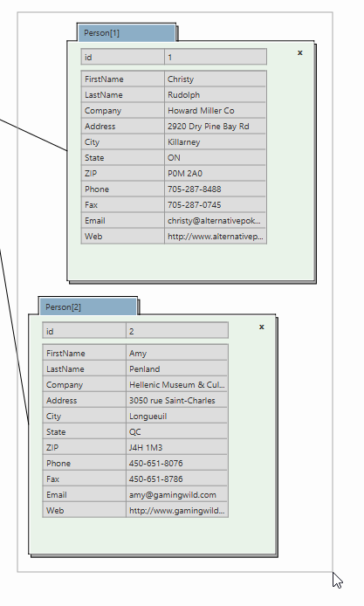Select the Killarney city value

coord(216,141)
